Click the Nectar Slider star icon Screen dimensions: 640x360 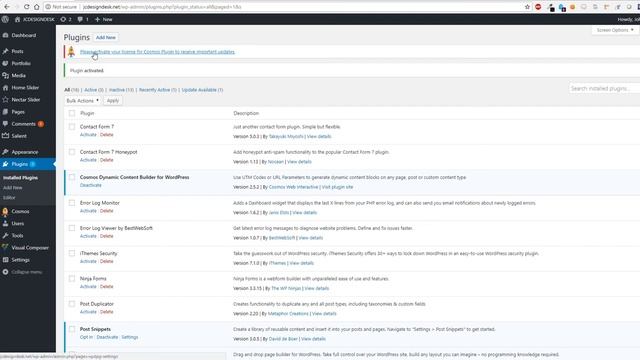pos(5,100)
